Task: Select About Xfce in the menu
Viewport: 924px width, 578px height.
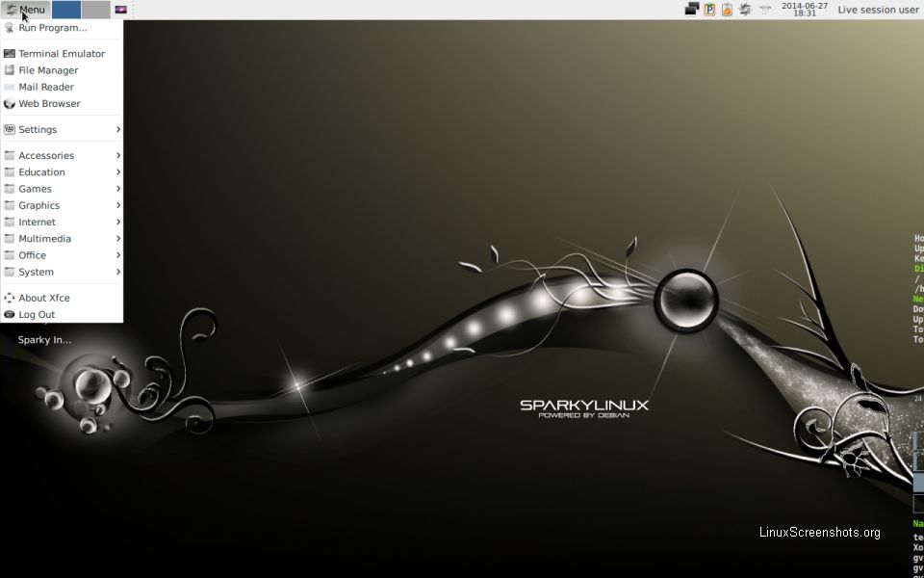Action: pos(62,298)
